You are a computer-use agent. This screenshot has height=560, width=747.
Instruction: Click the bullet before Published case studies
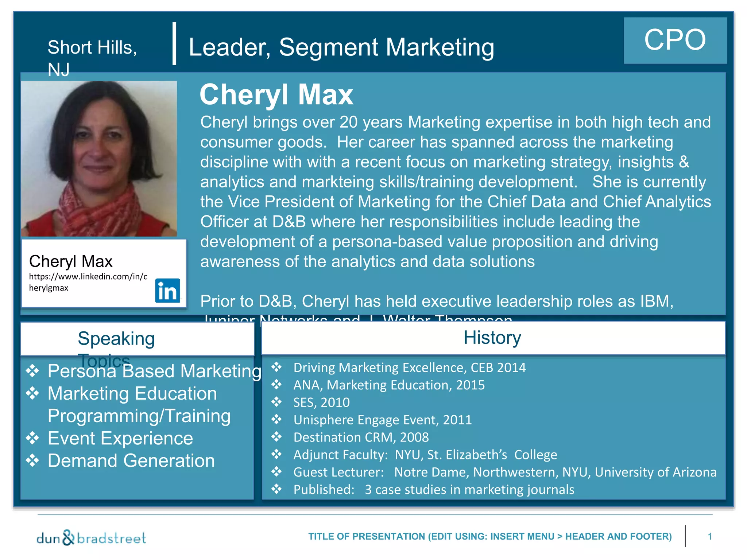pos(276,489)
